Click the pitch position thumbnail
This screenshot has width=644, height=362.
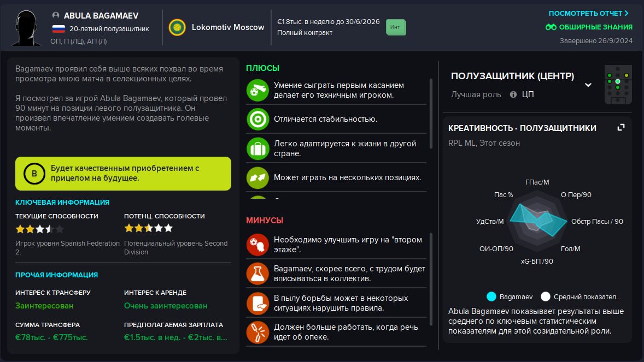tap(618, 85)
